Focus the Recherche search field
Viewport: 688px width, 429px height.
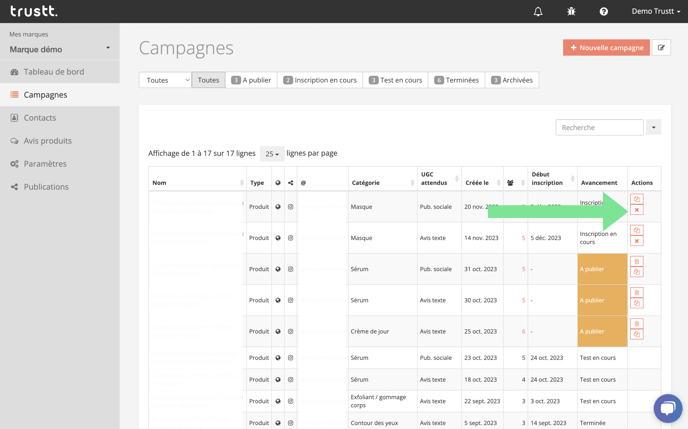599,127
